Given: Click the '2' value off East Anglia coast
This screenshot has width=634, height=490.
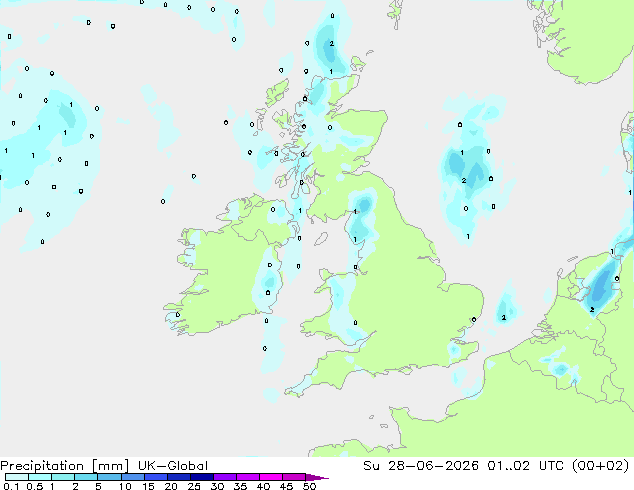Looking at the screenshot, I should (x=503, y=317).
